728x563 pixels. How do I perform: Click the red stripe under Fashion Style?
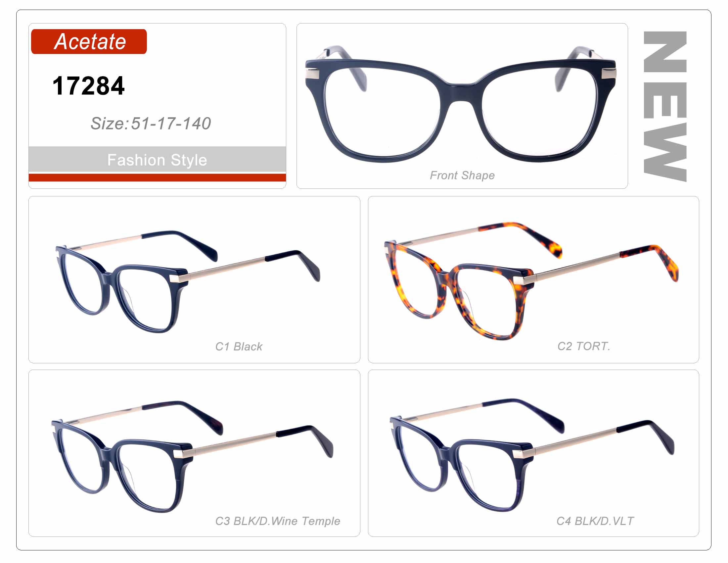click(157, 178)
